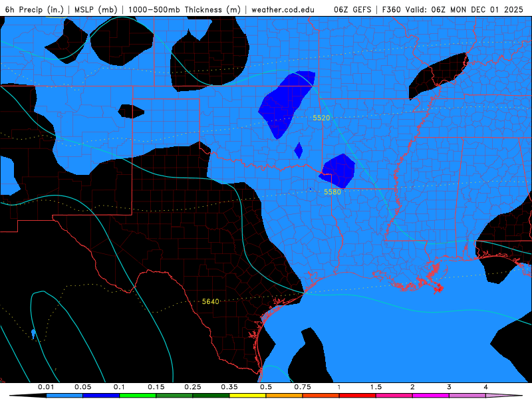Click the 5580 thickness contour label

[332, 192]
